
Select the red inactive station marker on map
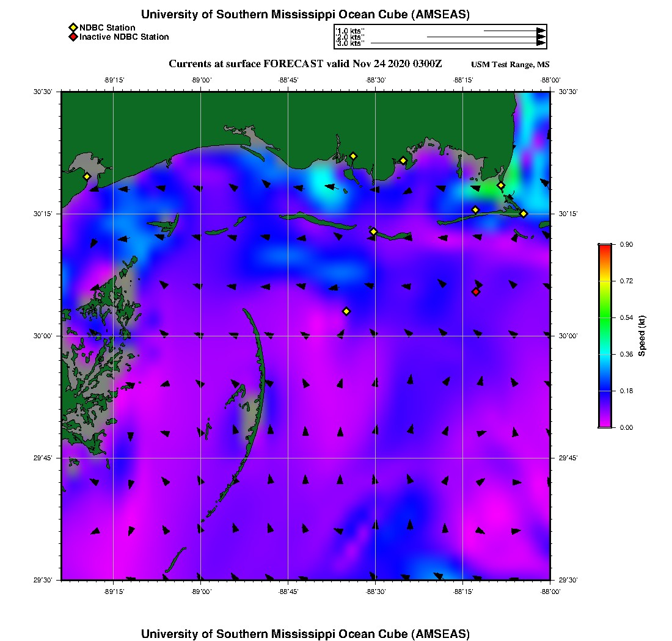click(476, 292)
